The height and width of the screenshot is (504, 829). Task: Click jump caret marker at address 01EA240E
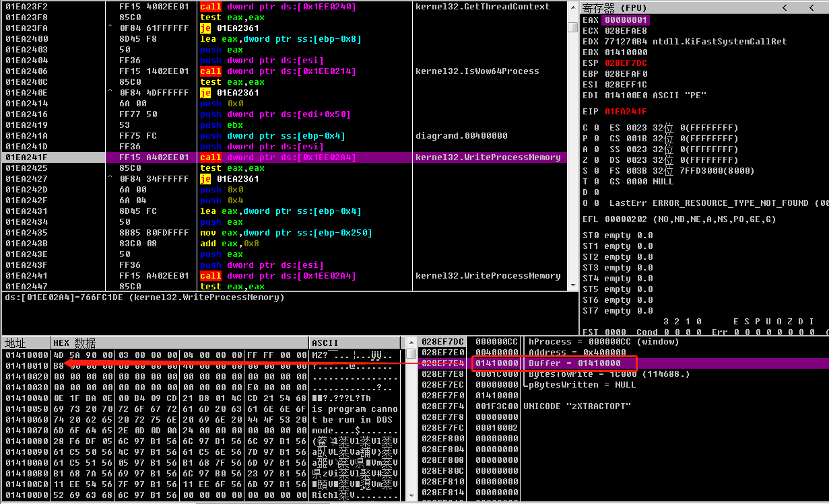110,93
